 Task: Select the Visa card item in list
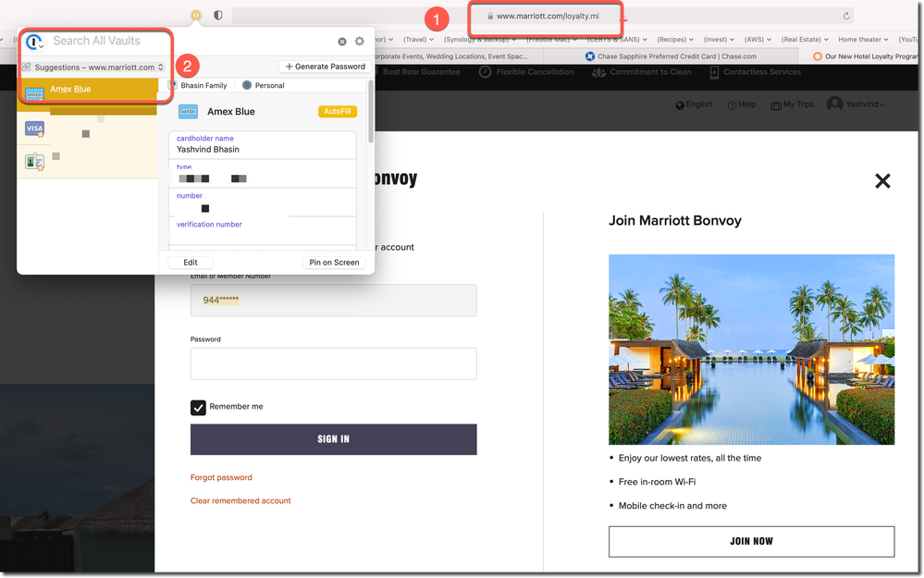click(34, 129)
